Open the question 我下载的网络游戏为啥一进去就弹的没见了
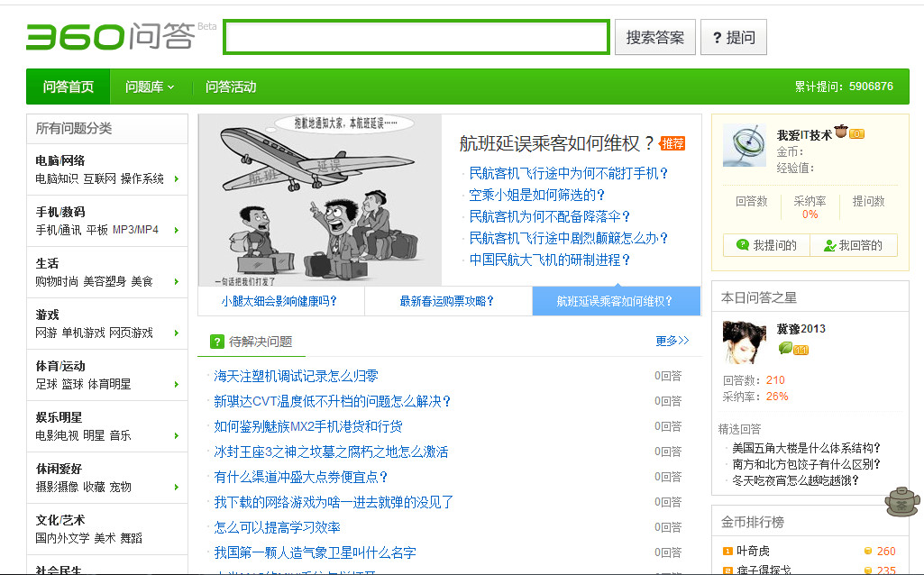 tap(334, 503)
